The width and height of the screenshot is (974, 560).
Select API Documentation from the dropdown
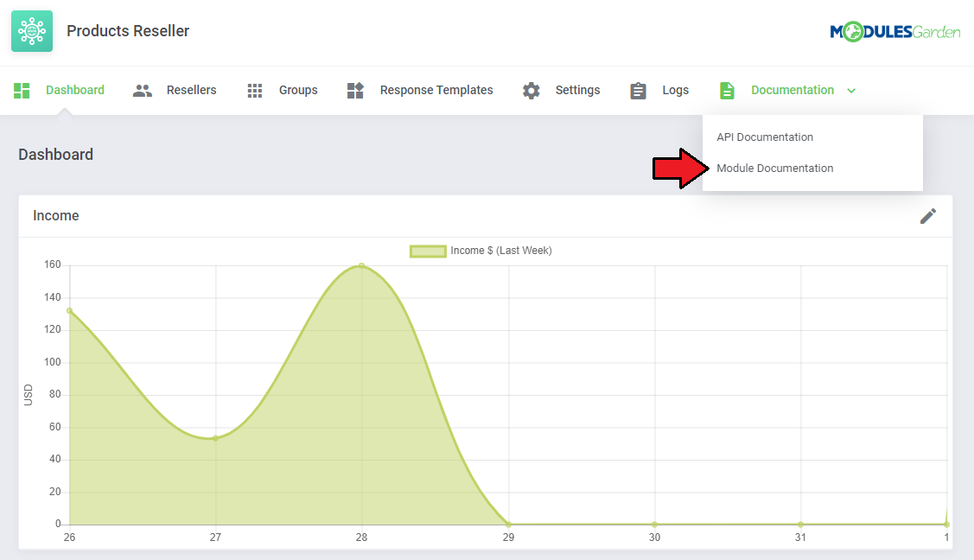[x=765, y=137]
